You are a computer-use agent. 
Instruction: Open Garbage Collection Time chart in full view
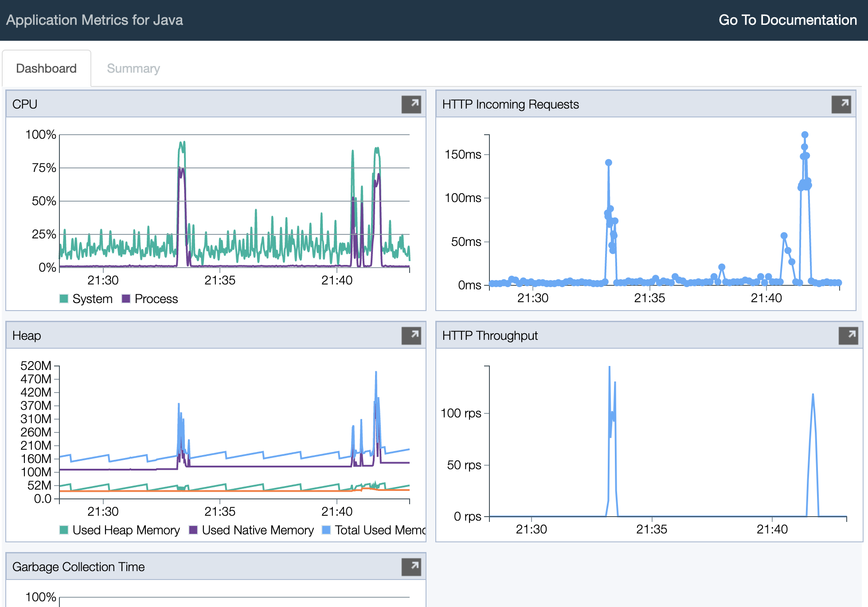point(411,567)
